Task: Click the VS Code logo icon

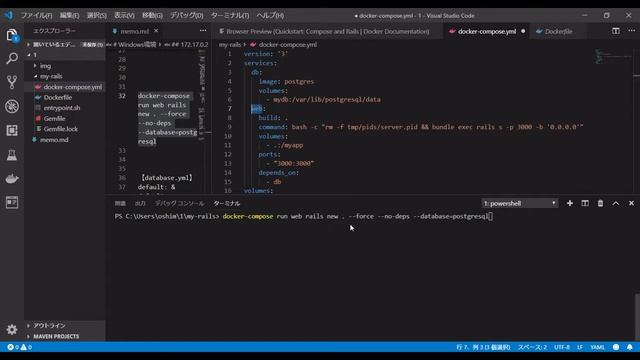Action: 9,16
